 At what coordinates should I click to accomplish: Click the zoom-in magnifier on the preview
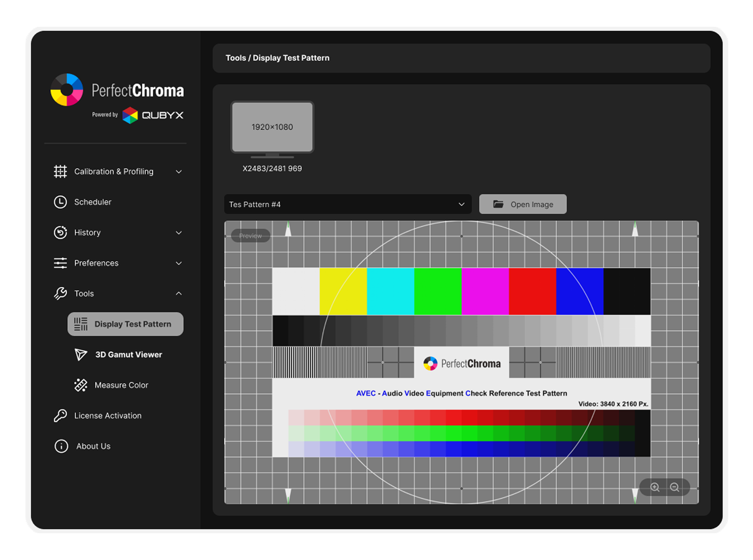[x=655, y=488]
